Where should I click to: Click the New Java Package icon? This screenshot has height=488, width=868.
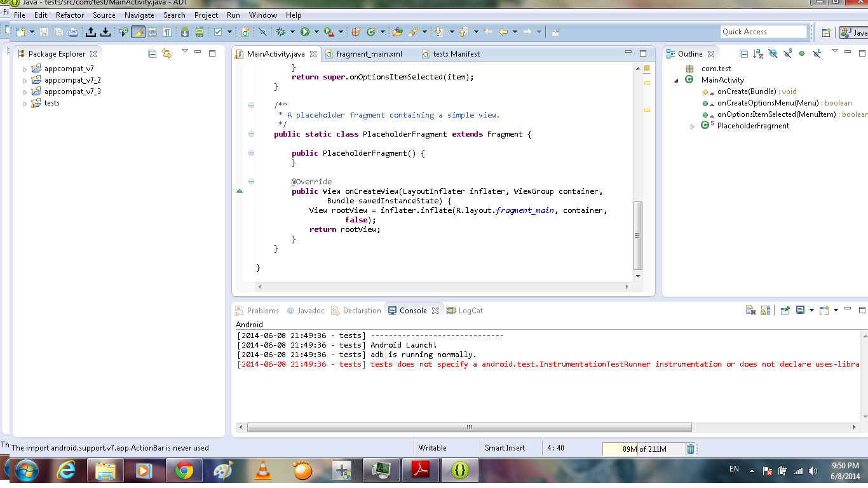pyautogui.click(x=356, y=32)
